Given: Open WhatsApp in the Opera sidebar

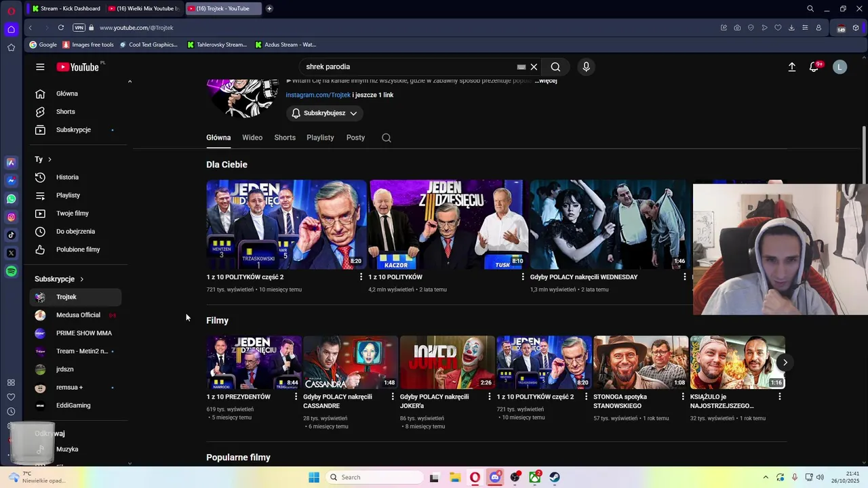Looking at the screenshot, I should 11,199.
